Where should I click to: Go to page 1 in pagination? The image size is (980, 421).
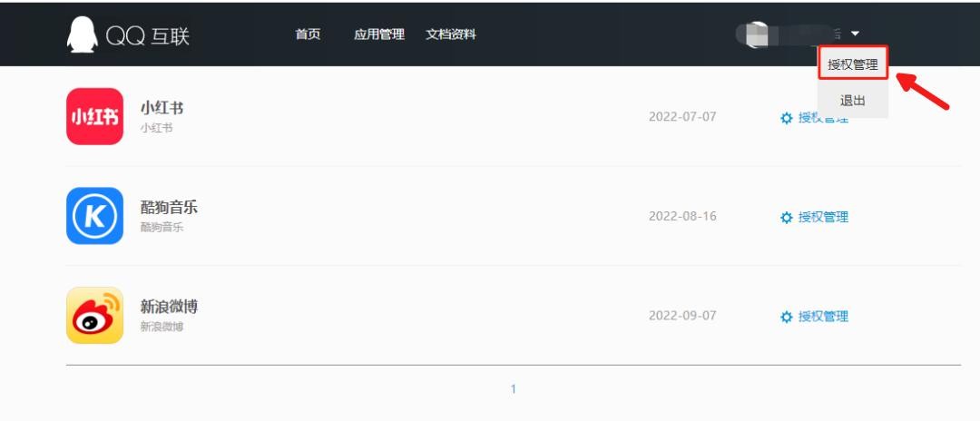click(513, 389)
